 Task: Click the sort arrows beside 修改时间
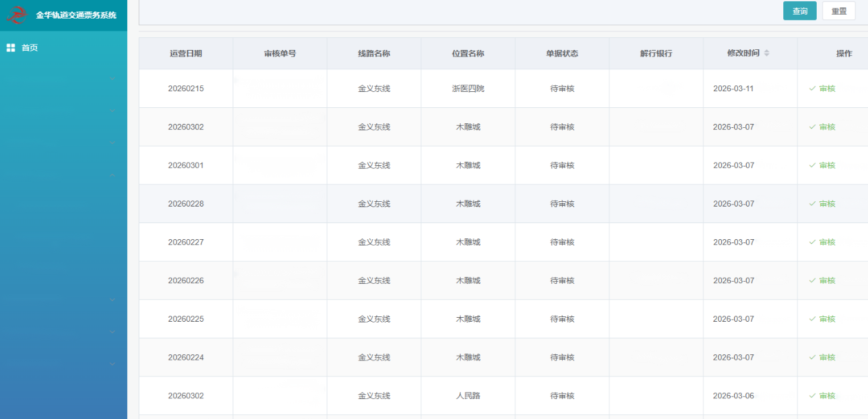[x=767, y=53]
